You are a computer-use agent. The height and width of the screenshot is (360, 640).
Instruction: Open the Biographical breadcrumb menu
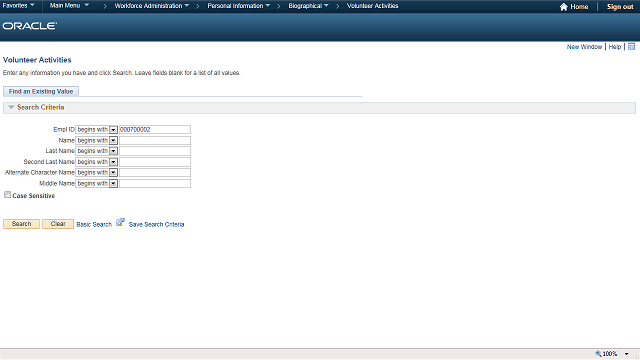[x=308, y=6]
